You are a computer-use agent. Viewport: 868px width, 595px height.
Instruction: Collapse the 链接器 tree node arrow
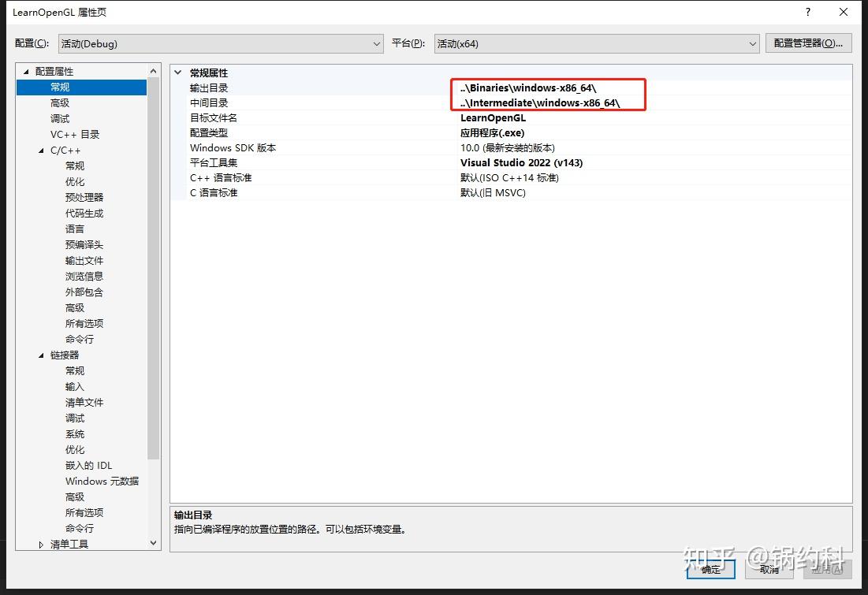[41, 355]
